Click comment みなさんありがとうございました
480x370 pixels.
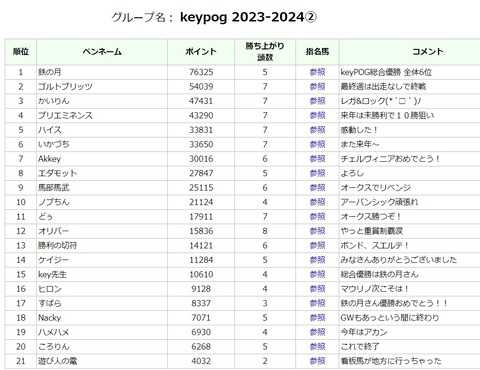coord(399,260)
